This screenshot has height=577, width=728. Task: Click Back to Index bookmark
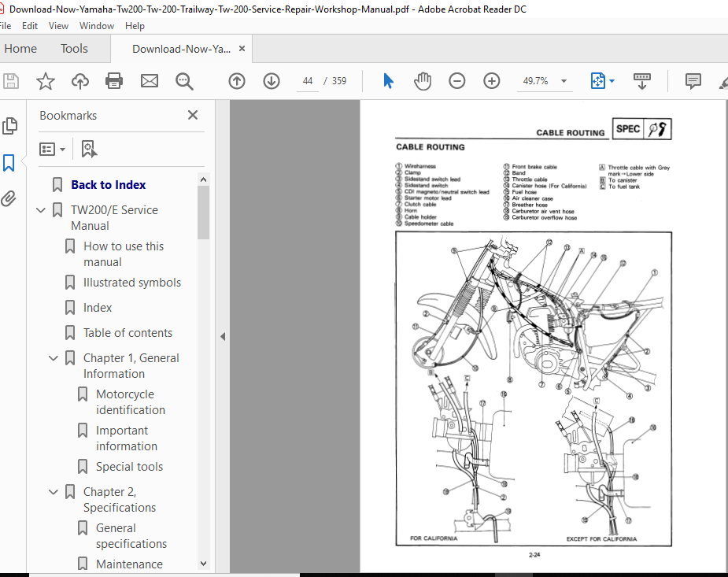click(108, 185)
